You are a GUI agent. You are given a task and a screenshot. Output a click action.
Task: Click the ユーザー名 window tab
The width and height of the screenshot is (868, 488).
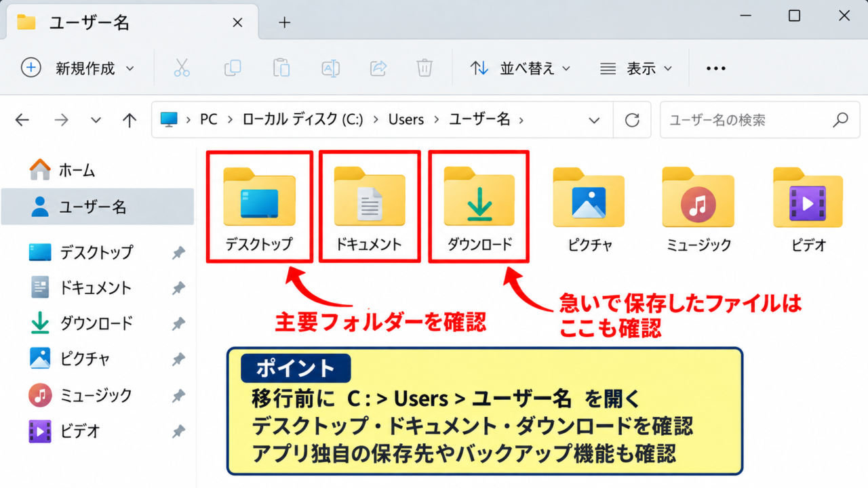click(x=131, y=22)
